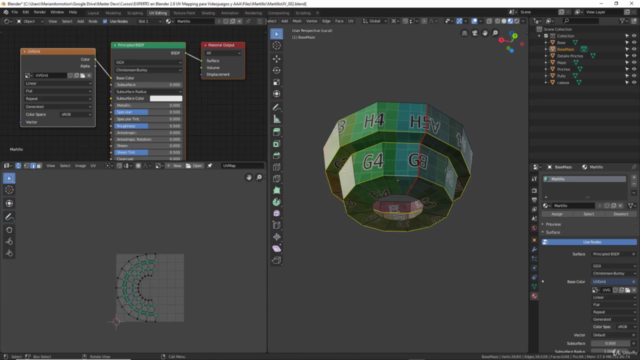Select the Transform tool in viewport toolbar
This screenshot has height=360, width=640.
coord(276,93)
